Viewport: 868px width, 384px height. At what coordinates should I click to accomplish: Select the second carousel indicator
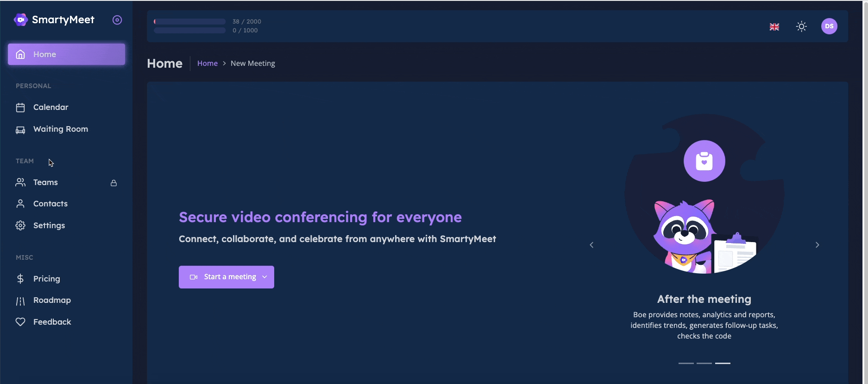pos(704,363)
